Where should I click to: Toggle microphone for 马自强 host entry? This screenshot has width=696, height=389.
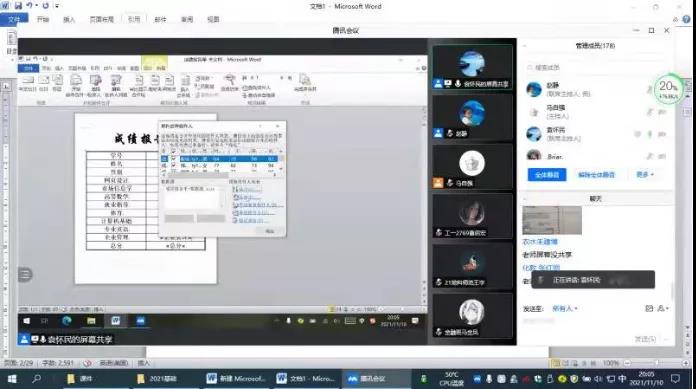click(x=650, y=112)
